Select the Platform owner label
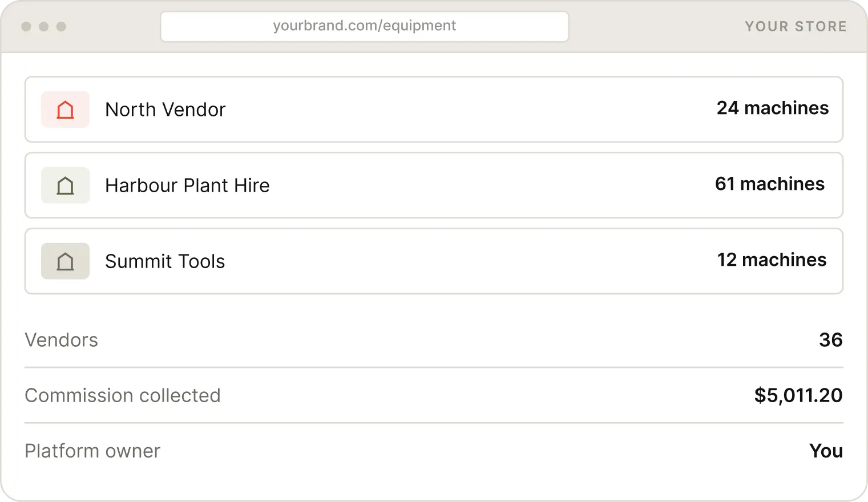The width and height of the screenshot is (868, 502). pyautogui.click(x=93, y=451)
